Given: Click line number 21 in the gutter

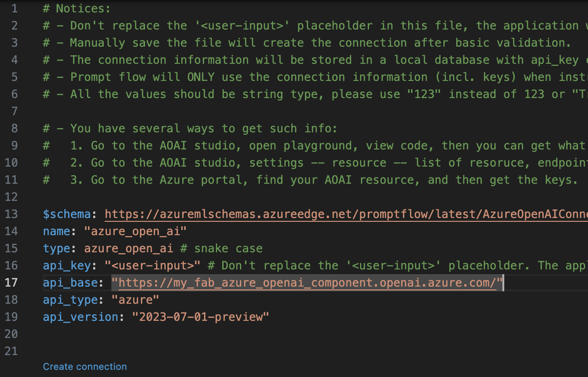Looking at the screenshot, I should pyautogui.click(x=11, y=351).
